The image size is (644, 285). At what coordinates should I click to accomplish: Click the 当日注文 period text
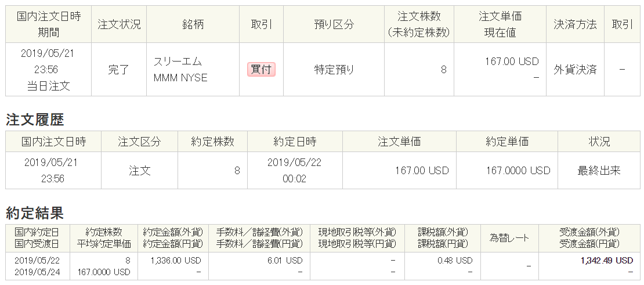[x=48, y=86]
